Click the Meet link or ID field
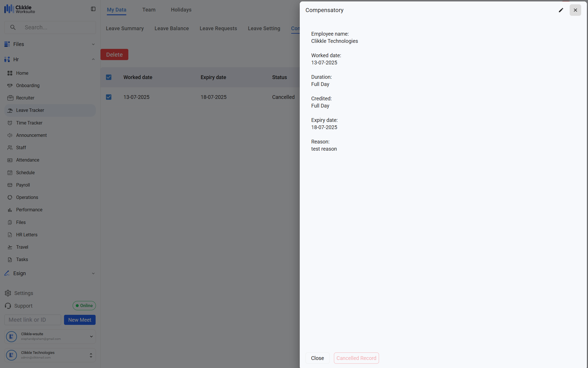 tap(33, 320)
